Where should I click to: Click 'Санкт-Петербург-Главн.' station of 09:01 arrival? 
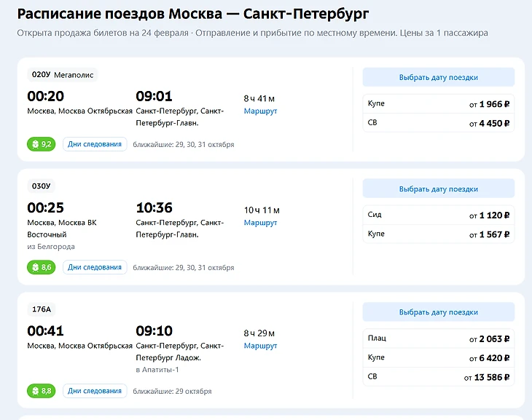click(x=179, y=117)
